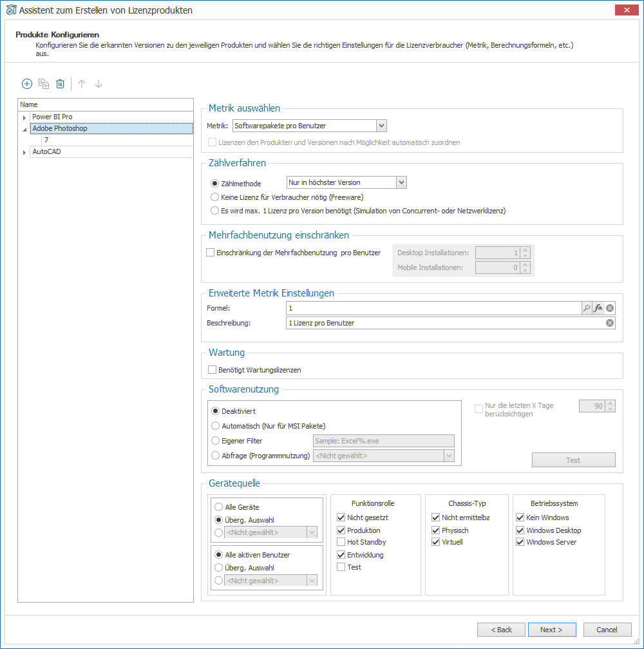This screenshot has height=649, width=644.
Task: Check the Test function role
Action: 341,567
